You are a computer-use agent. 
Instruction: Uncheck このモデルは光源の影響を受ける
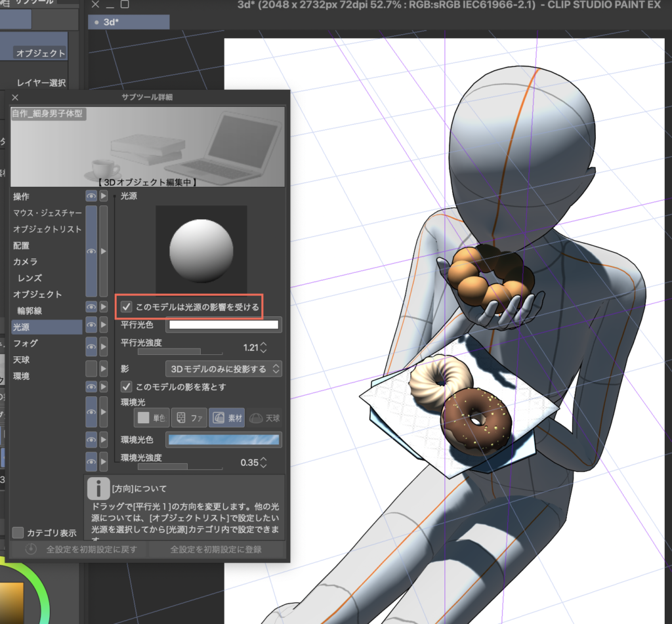(126, 306)
